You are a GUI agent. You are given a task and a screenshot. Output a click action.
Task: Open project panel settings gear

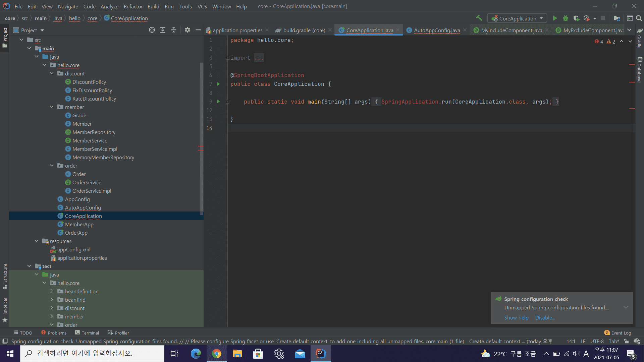187,30
